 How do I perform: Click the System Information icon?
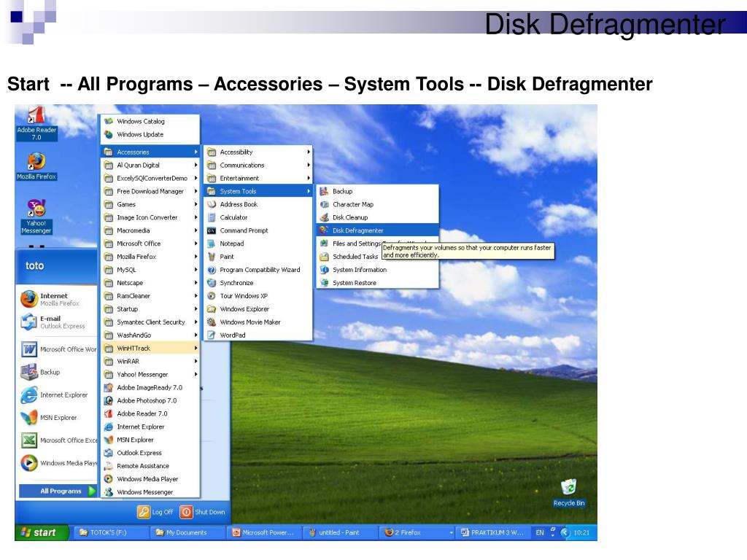coord(324,270)
